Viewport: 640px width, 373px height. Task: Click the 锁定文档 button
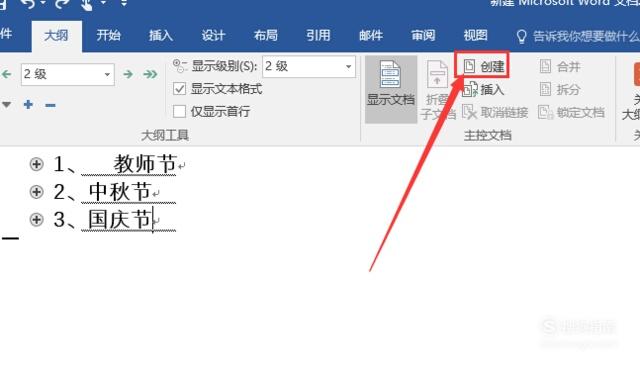point(571,112)
